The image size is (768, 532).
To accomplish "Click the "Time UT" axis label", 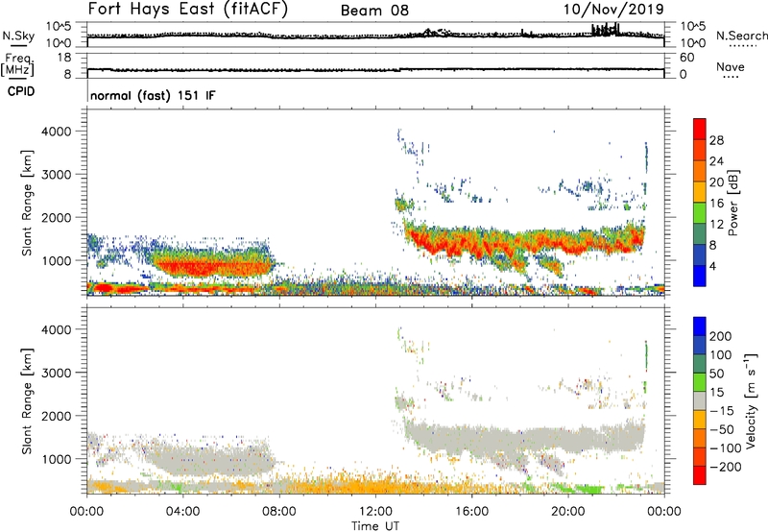I will 375,526.
